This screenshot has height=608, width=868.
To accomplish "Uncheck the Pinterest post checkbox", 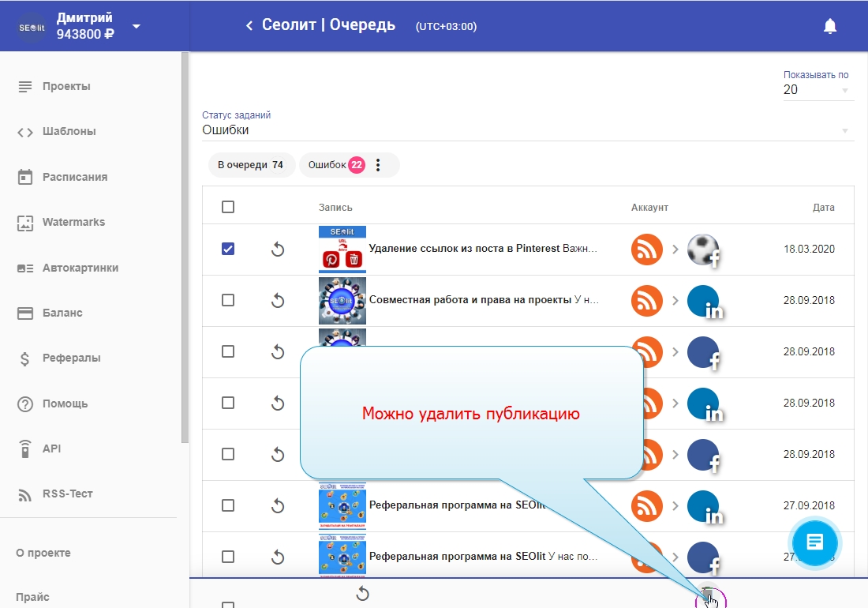I will [228, 249].
